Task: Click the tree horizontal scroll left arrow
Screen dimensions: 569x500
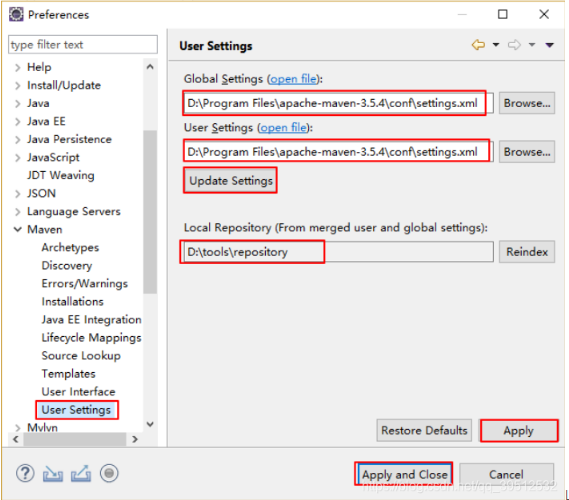Action: [x=16, y=439]
